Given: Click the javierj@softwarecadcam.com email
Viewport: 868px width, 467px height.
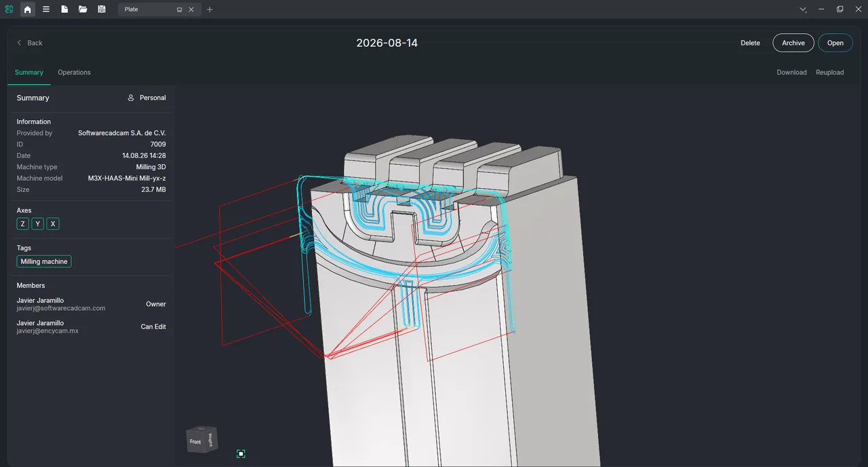Looking at the screenshot, I should pyautogui.click(x=61, y=308).
